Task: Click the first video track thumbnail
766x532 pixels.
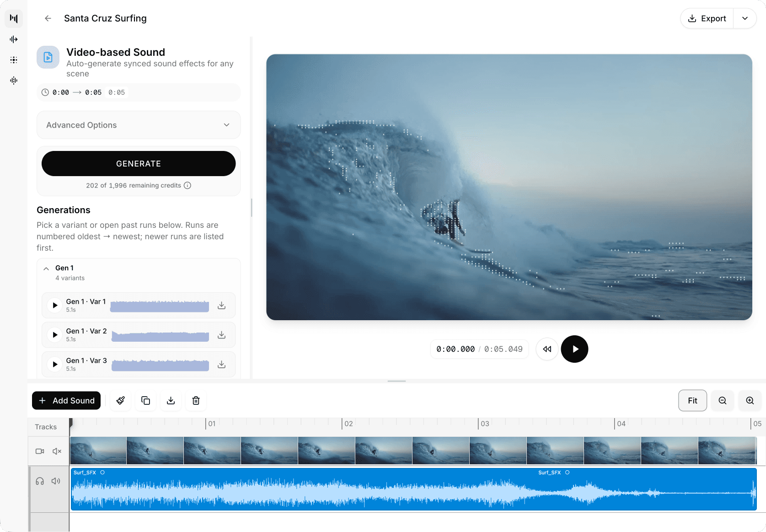Action: 98,451
